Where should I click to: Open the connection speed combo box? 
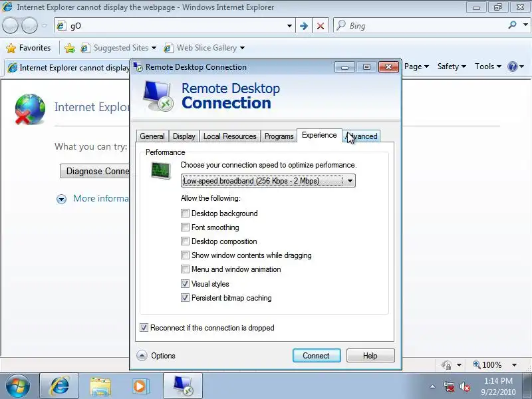click(x=268, y=181)
